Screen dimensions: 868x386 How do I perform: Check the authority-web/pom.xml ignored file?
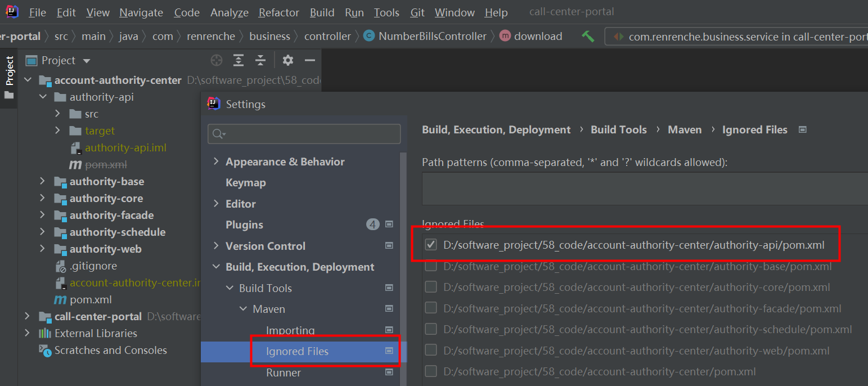tap(431, 351)
